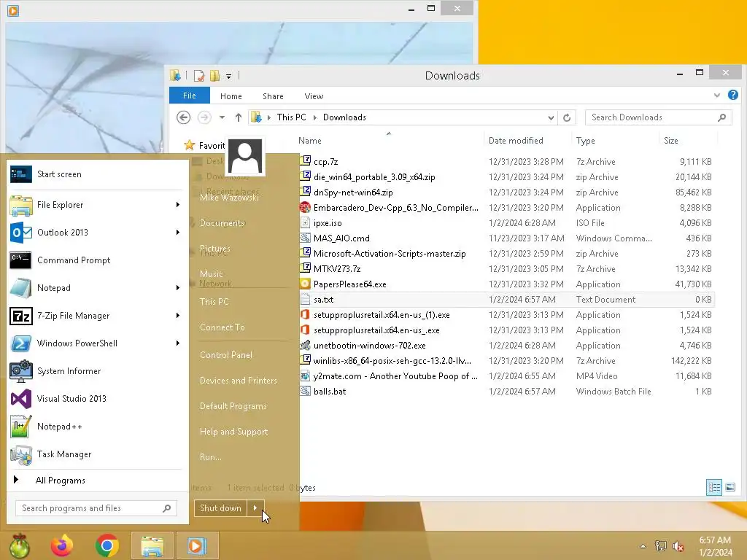This screenshot has height=560, width=747.
Task: Expand 7-Zip File Manager submenu arrow
Action: (178, 315)
